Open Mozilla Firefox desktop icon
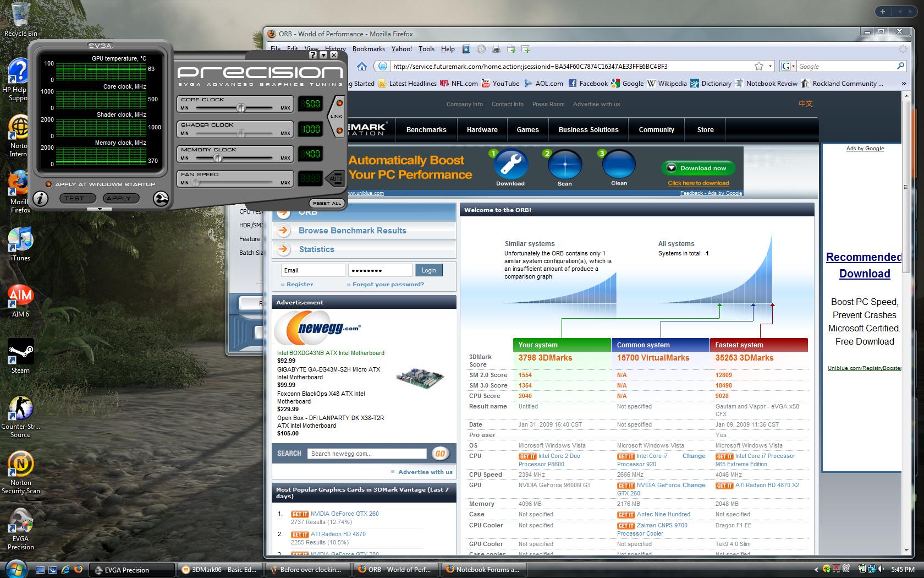924x578 pixels. click(x=20, y=192)
